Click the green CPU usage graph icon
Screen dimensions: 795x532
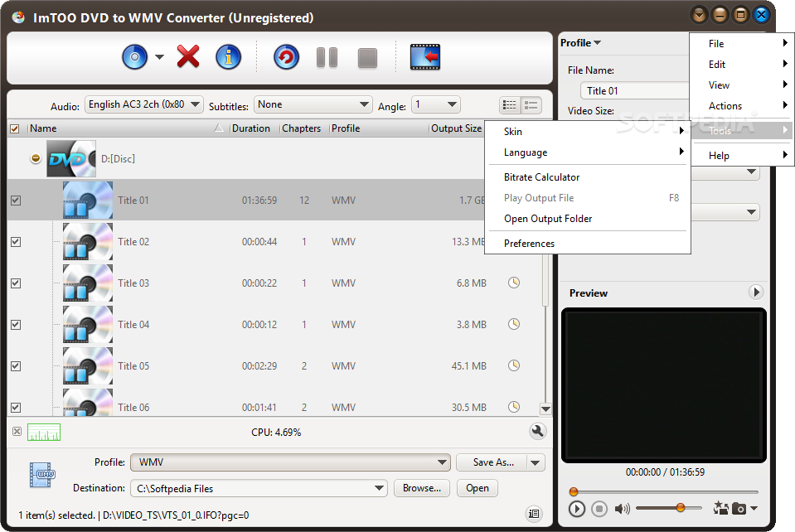(44, 433)
